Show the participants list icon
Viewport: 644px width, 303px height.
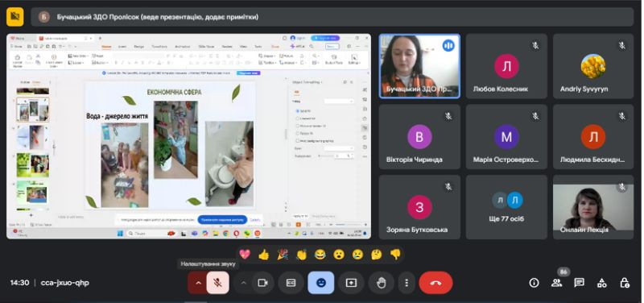tap(556, 283)
